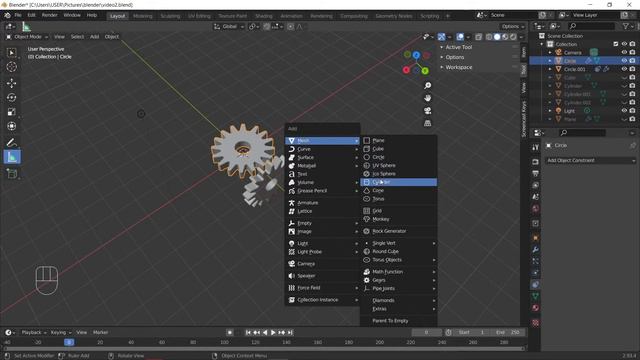640x360 pixels.
Task: Select the Scale tool
Action: click(11, 112)
